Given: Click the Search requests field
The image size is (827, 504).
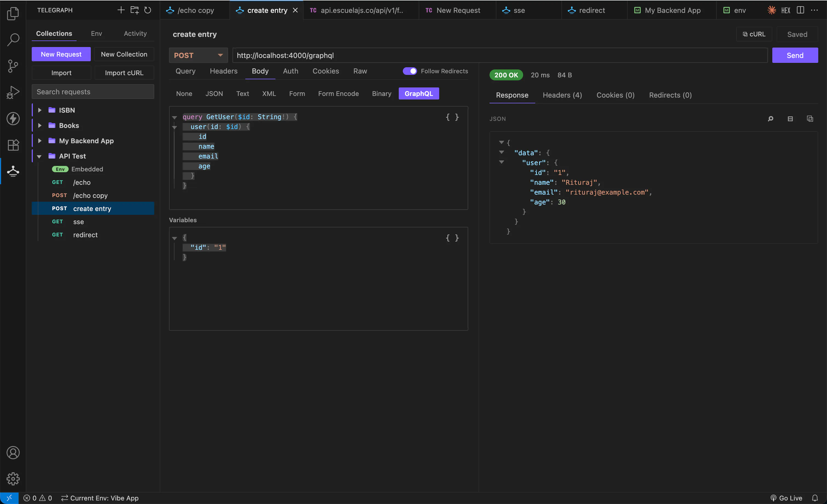Looking at the screenshot, I should pyautogui.click(x=93, y=92).
